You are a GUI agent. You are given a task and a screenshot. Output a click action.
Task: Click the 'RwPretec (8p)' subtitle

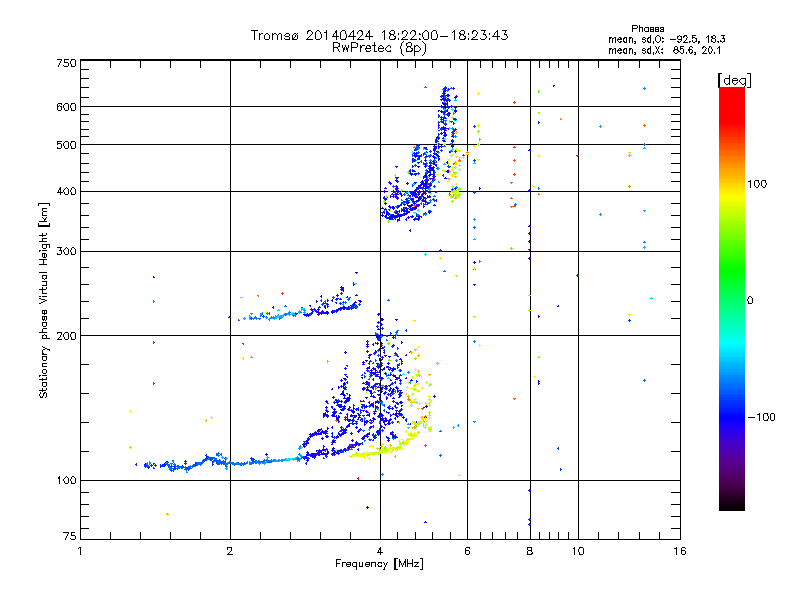(379, 48)
